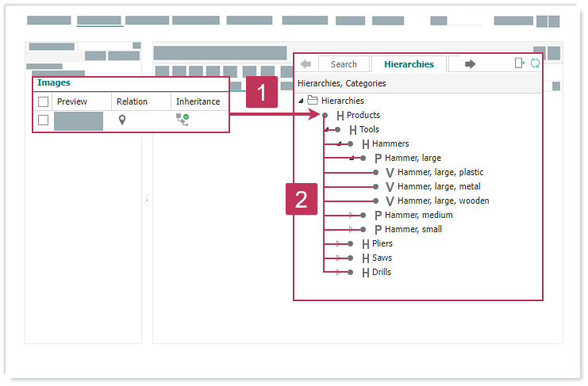Switch to the Search tab

coord(344,64)
